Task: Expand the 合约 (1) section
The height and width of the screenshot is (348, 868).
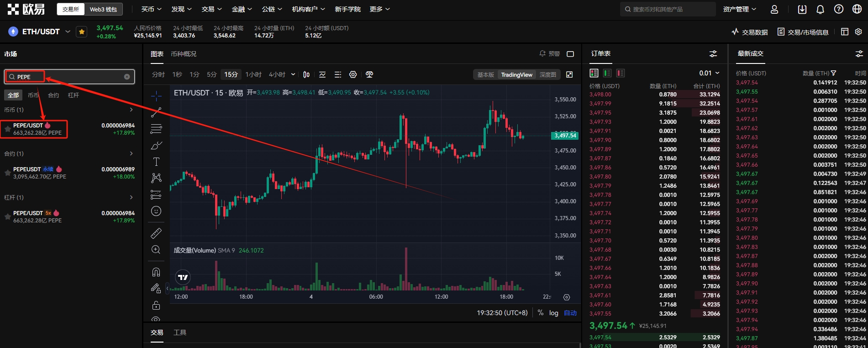Action: click(131, 153)
